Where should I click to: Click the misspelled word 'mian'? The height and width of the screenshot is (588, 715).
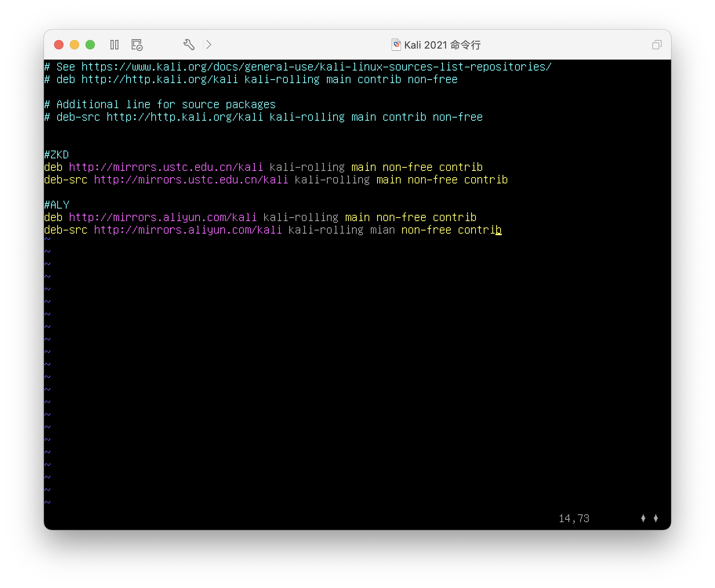[x=383, y=230]
